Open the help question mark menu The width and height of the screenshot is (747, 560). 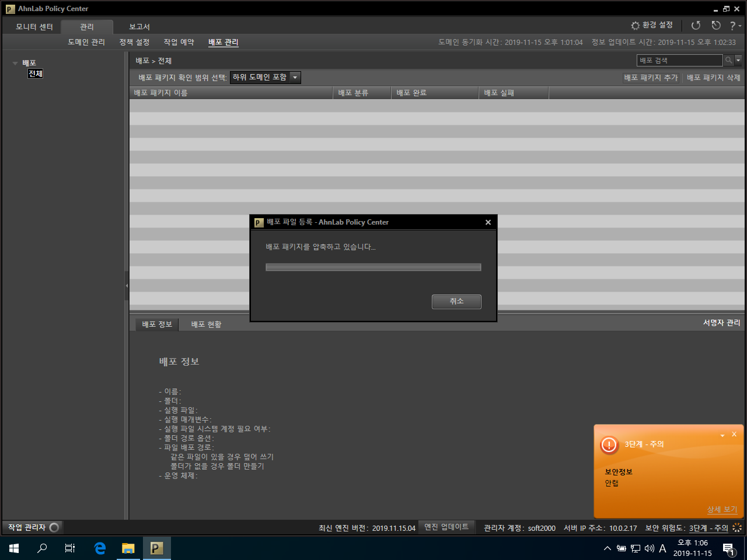735,26
